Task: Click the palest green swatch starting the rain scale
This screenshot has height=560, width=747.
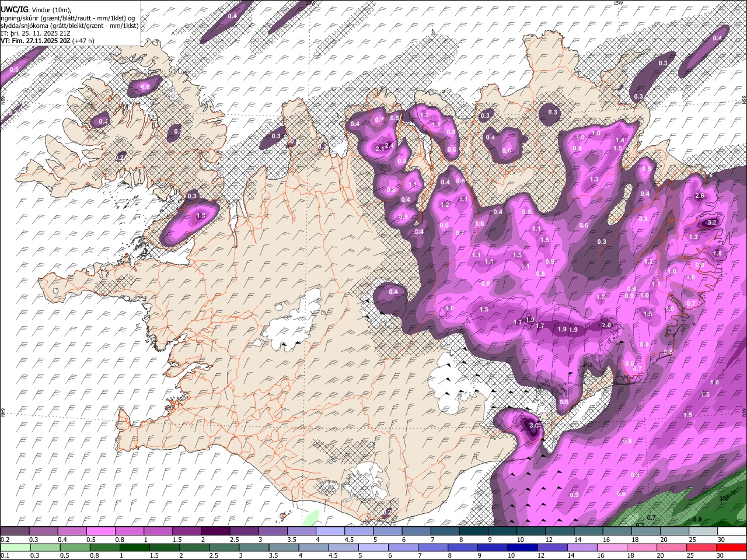Action: [x=15, y=548]
